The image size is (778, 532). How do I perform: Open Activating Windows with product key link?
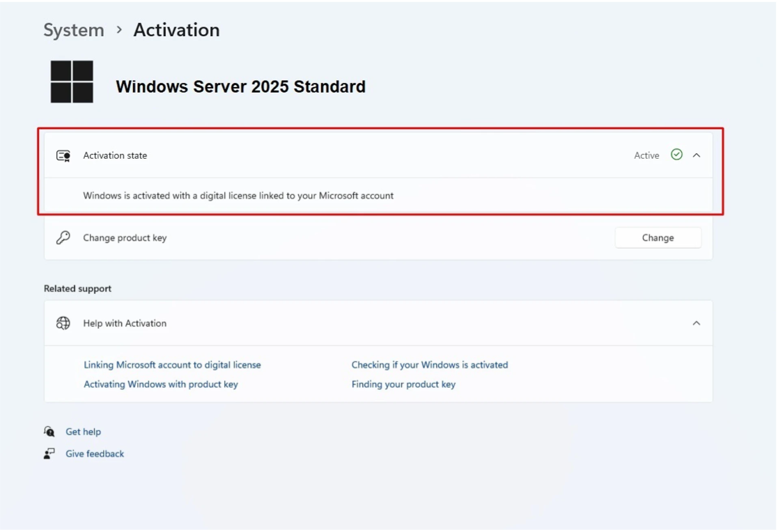[x=161, y=384]
